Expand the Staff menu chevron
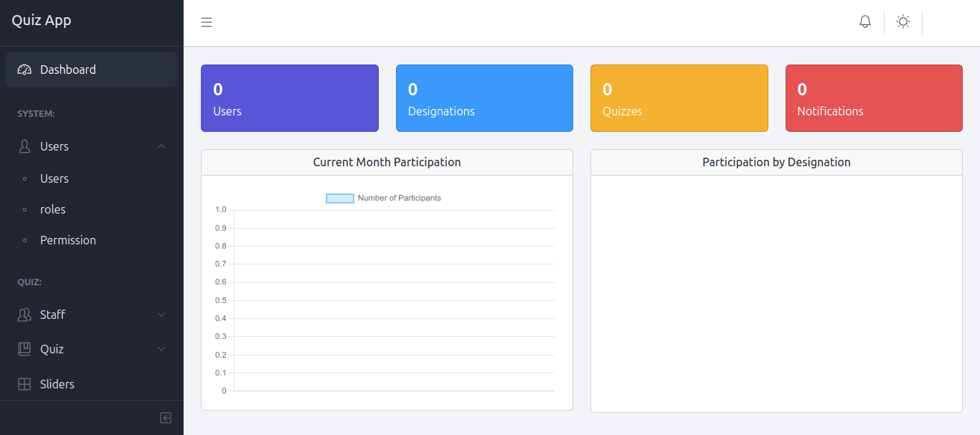Screen dimensions: 980x435 coord(161,315)
